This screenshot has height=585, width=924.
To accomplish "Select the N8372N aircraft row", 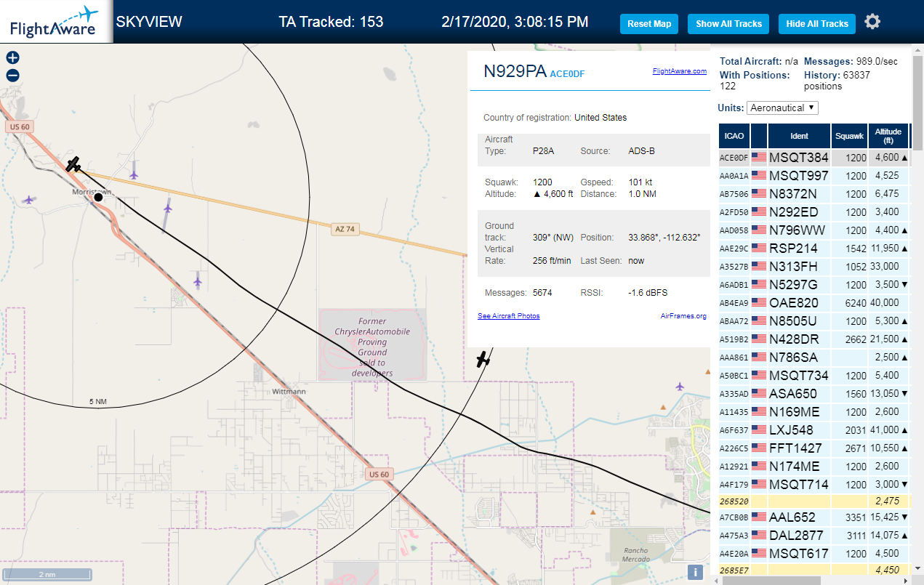I will coord(813,193).
